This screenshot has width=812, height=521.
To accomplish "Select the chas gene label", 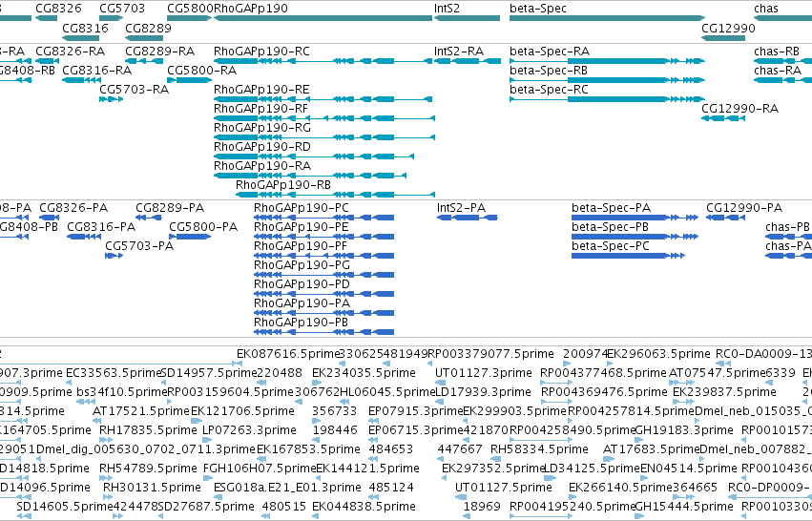I will click(766, 9).
